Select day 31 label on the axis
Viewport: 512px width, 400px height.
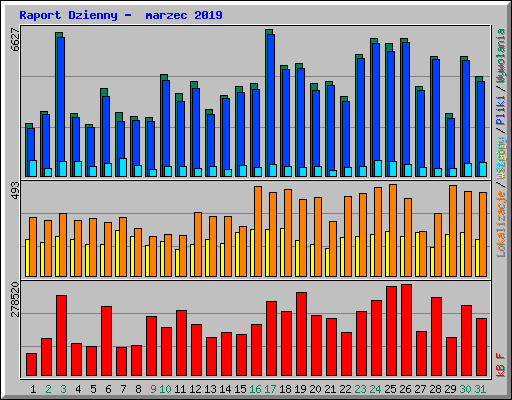(x=480, y=389)
